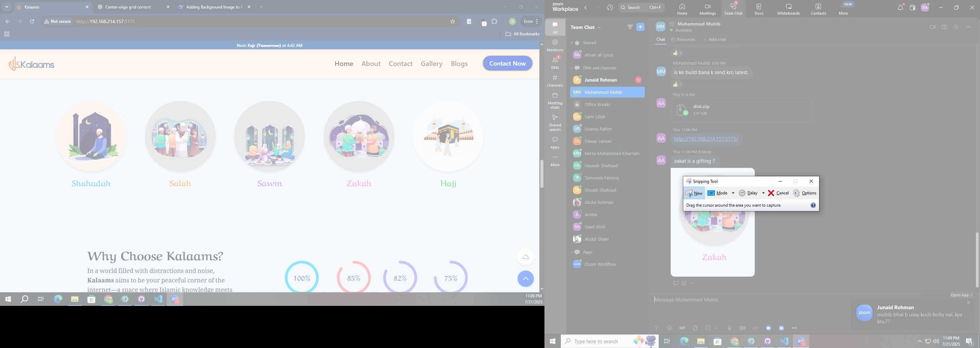Image resolution: width=980 pixels, height=348 pixels.
Task: Search within the Muhammad Muhib chat
Action: 956,27
